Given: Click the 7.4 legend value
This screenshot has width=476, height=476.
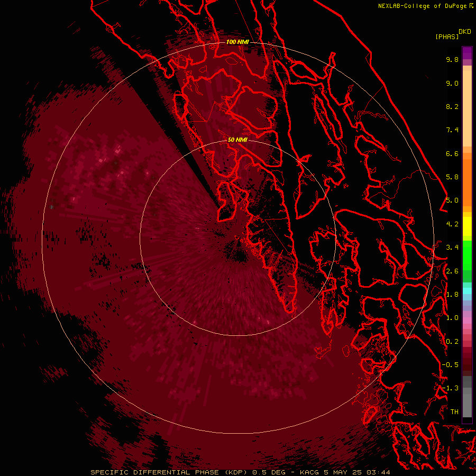Looking at the screenshot, I should coord(452,130).
